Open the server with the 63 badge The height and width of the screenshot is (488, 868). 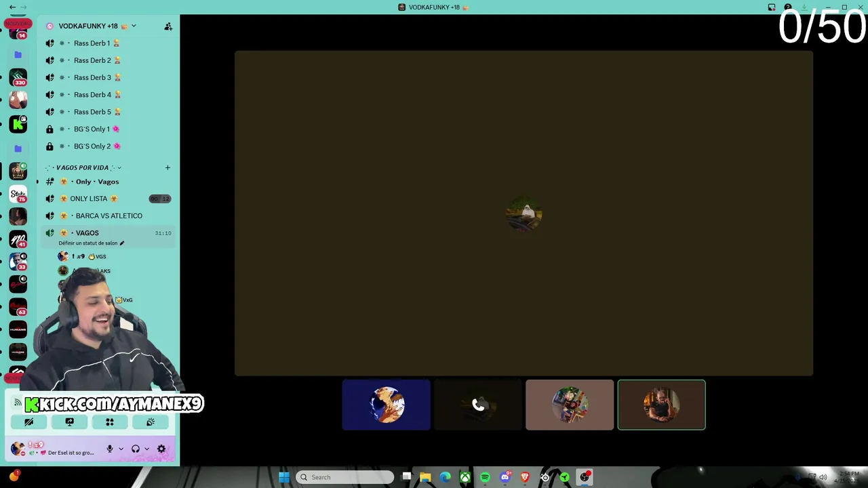tap(18, 307)
